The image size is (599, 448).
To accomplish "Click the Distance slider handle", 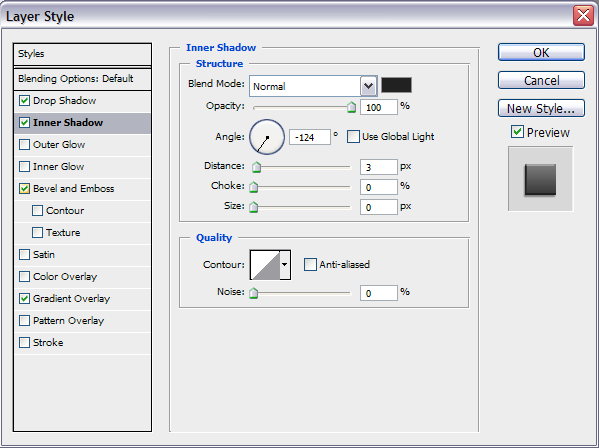I will (x=256, y=167).
